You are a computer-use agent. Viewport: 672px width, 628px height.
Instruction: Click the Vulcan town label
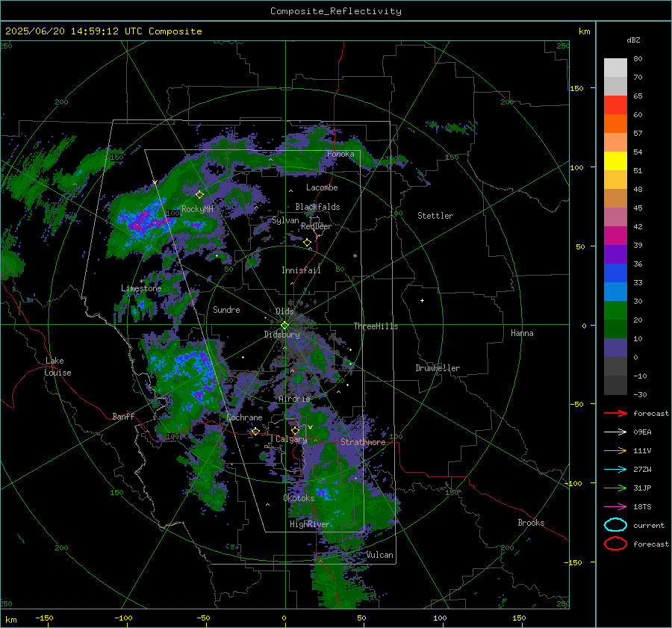[x=380, y=555]
